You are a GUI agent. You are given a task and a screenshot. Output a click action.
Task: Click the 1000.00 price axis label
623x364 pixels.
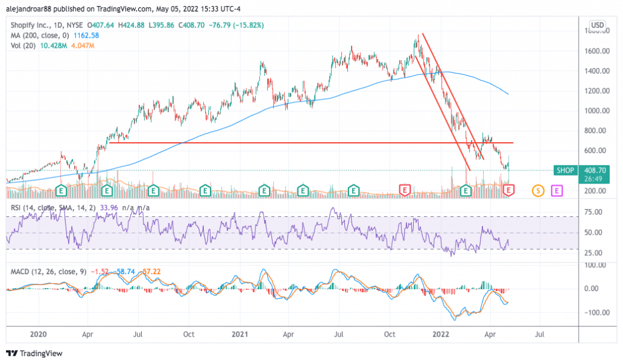pos(597,111)
